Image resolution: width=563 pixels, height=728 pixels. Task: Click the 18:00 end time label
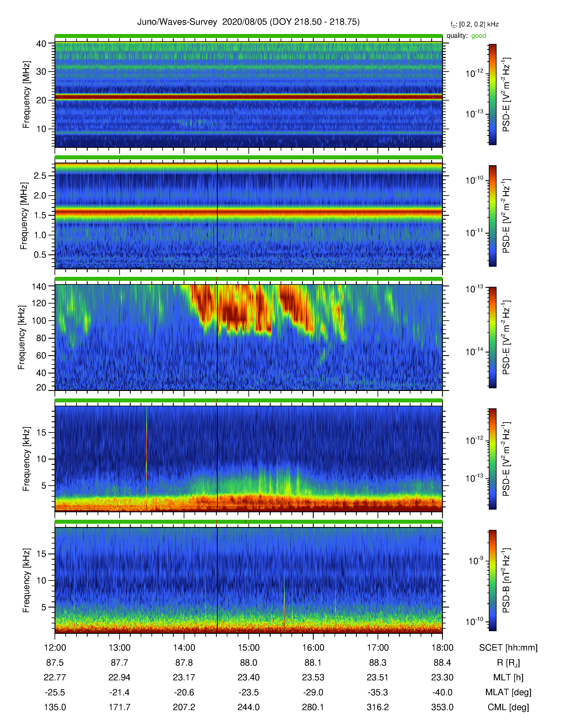pos(442,647)
